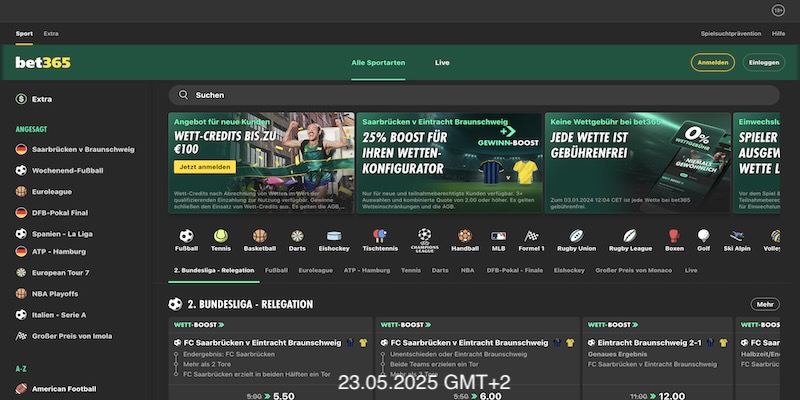The height and width of the screenshot is (400, 800).
Task: Click '2. BUNDESLIGA - RELEGATION' section heading
Action: (x=250, y=305)
